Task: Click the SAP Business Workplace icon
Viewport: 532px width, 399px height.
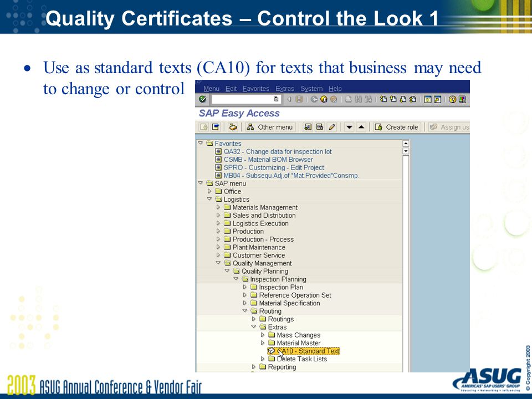Action: (x=233, y=127)
